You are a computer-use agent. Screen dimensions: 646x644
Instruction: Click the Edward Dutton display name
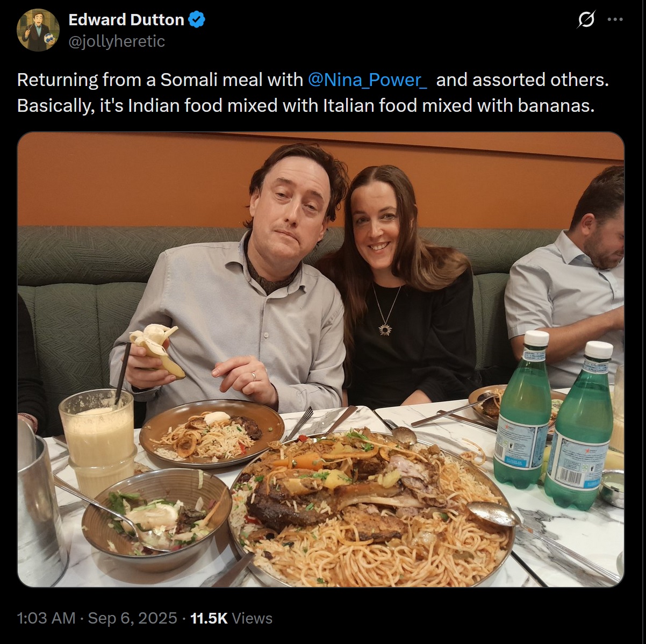pyautogui.click(x=126, y=20)
